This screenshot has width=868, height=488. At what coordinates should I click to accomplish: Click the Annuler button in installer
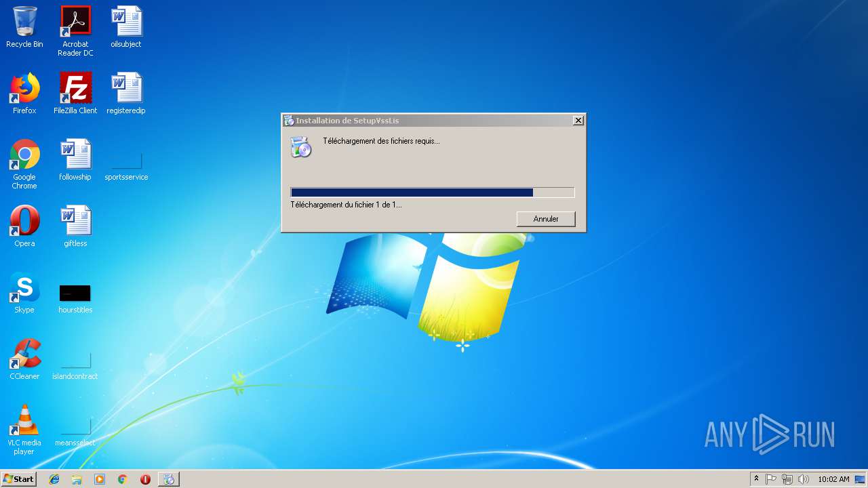[546, 219]
